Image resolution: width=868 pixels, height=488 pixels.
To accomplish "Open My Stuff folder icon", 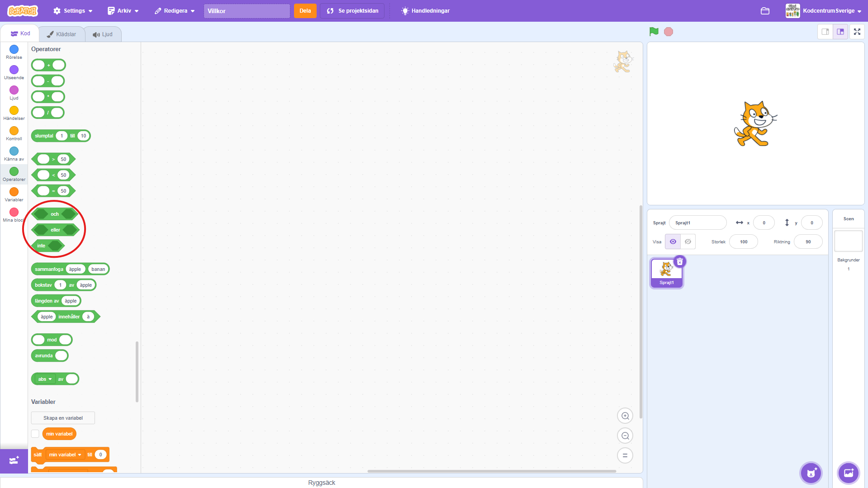I will click(x=765, y=11).
